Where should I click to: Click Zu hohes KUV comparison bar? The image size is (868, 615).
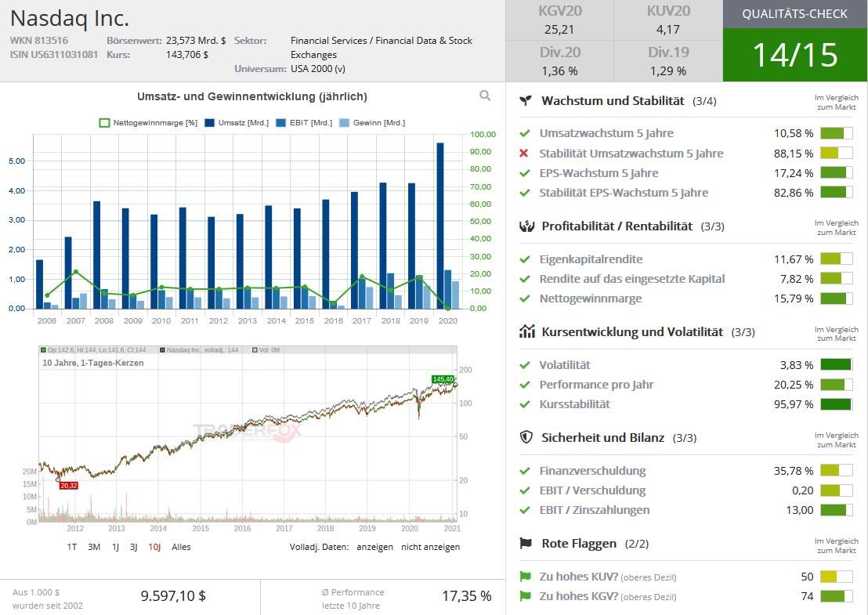(x=837, y=577)
